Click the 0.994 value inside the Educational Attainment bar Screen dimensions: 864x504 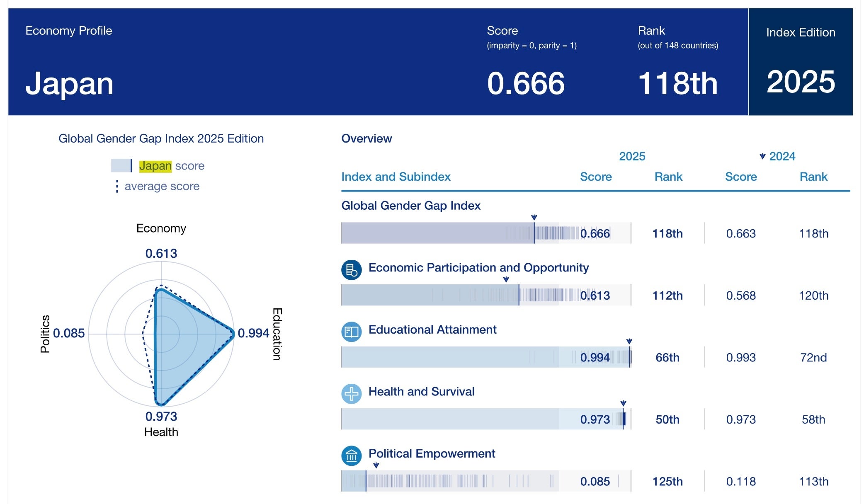point(595,357)
